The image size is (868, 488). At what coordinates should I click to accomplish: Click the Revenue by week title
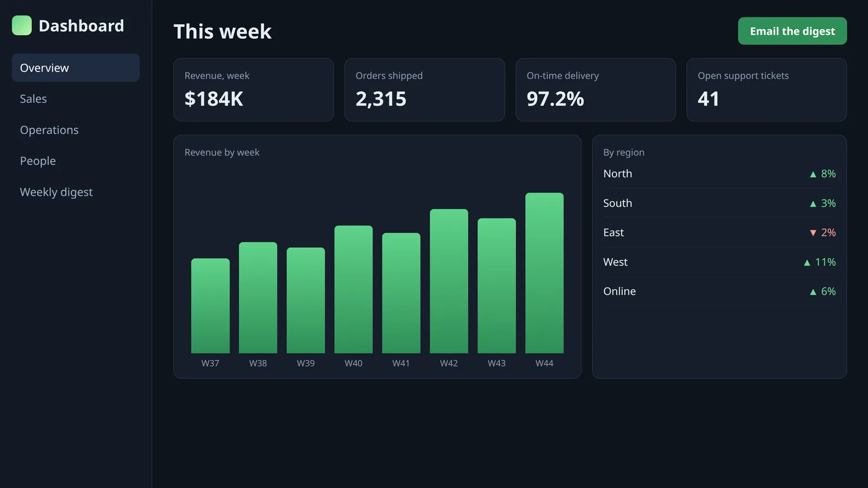coord(222,152)
